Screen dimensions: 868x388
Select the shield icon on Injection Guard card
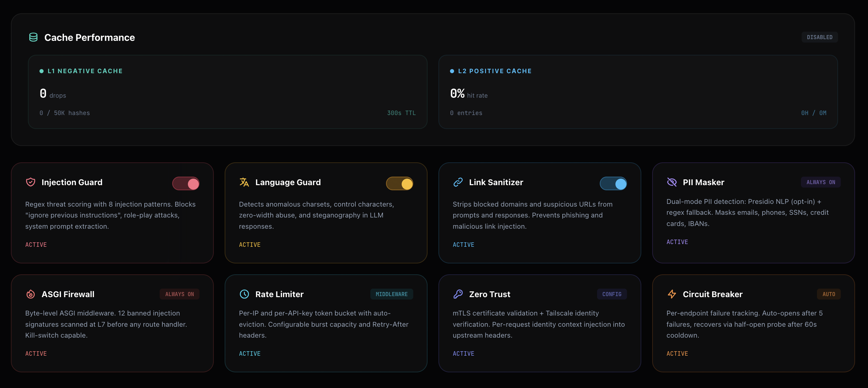(x=30, y=182)
